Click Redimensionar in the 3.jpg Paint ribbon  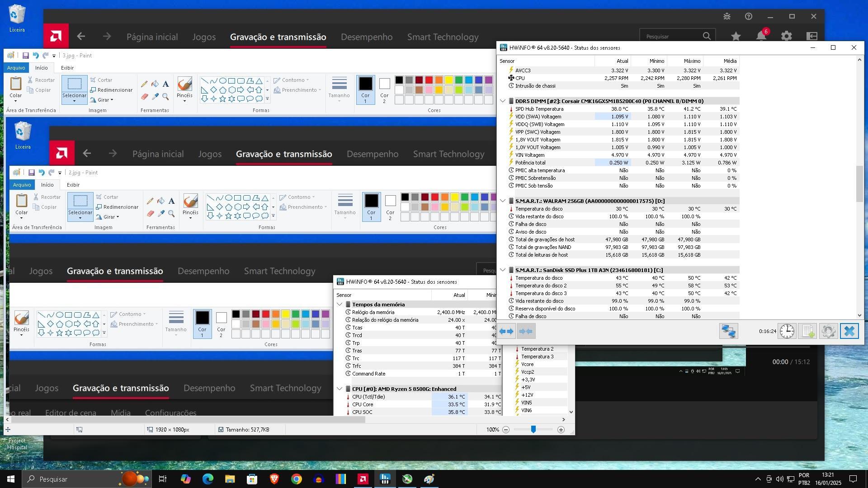click(x=111, y=90)
